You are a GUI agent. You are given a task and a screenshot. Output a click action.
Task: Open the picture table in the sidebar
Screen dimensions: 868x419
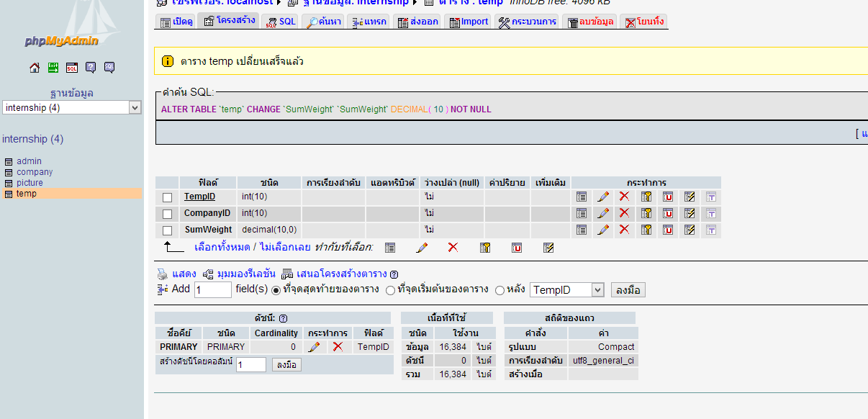pyautogui.click(x=30, y=183)
